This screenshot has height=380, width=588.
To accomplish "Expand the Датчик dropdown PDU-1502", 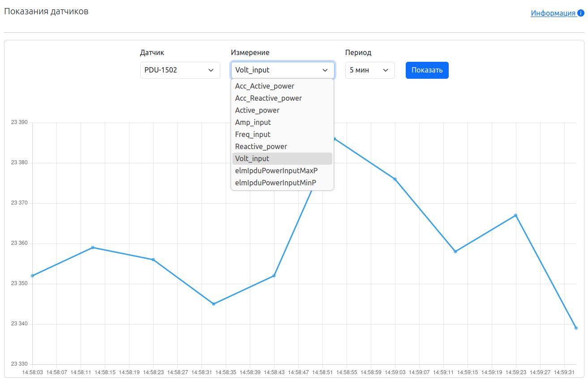I will click(x=180, y=70).
